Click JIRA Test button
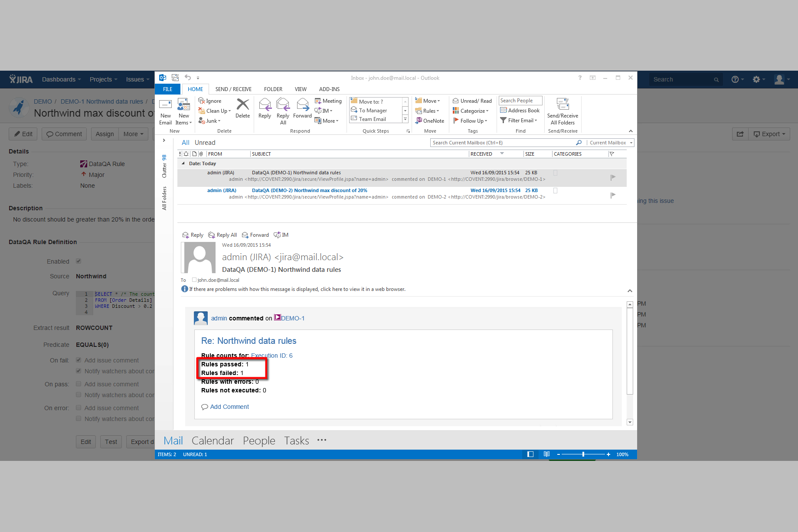 point(111,442)
